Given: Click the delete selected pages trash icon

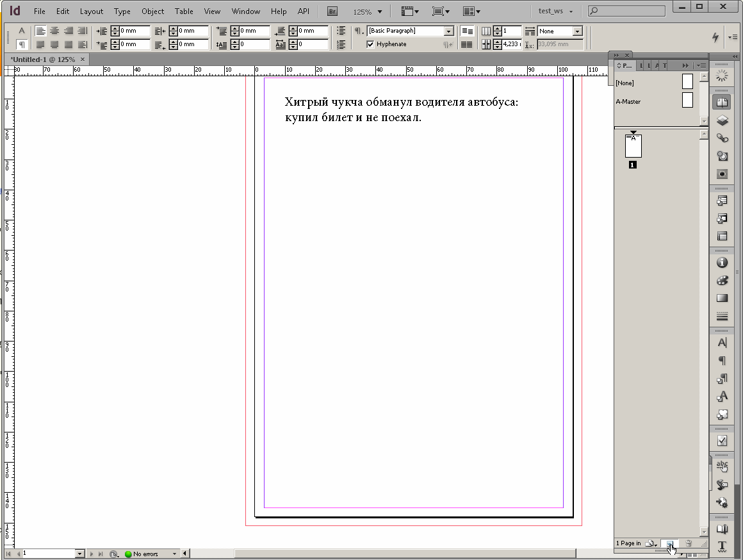Looking at the screenshot, I should (x=689, y=543).
